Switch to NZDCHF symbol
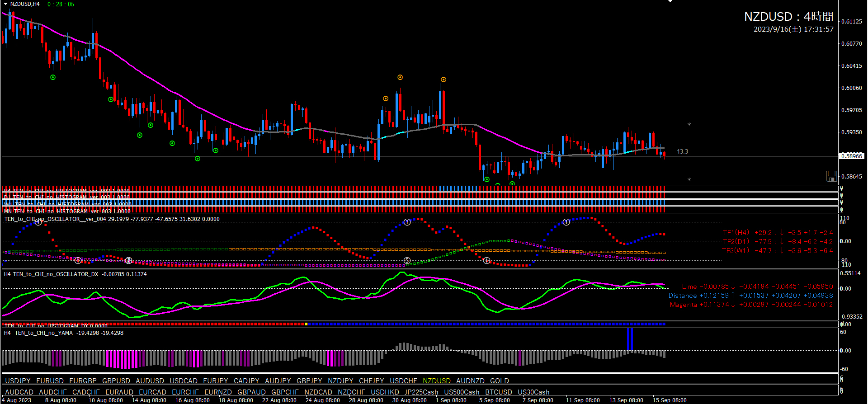Image resolution: width=868 pixels, height=404 pixels. point(351,392)
